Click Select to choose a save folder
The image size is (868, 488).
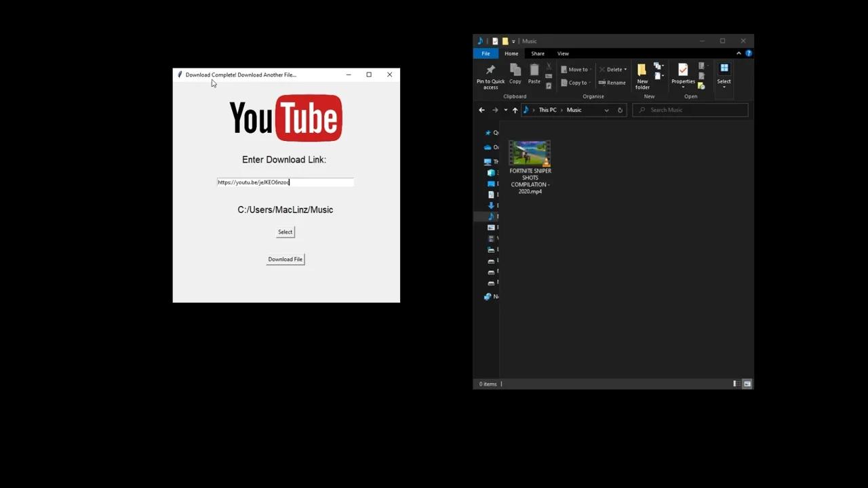(285, 232)
